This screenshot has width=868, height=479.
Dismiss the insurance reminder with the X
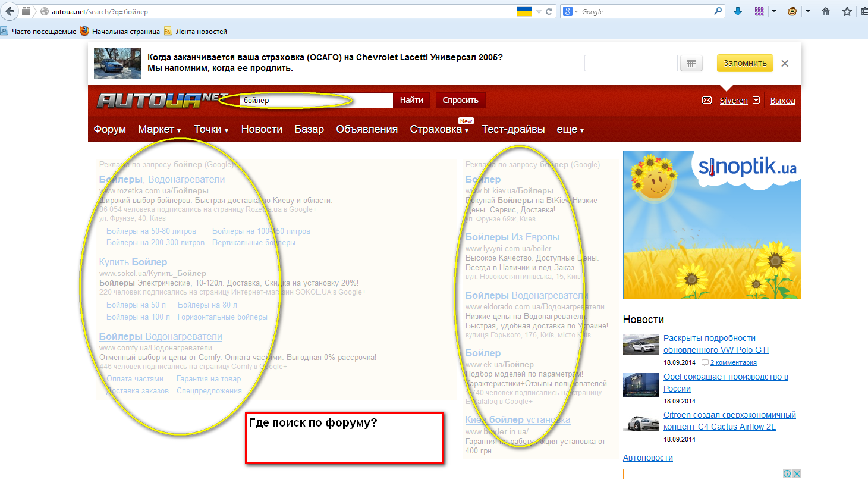[x=785, y=63]
